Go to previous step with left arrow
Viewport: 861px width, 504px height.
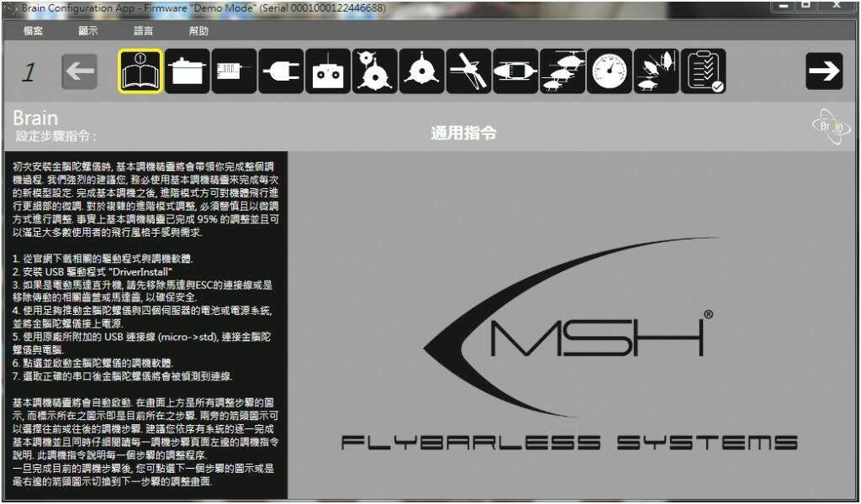point(80,71)
